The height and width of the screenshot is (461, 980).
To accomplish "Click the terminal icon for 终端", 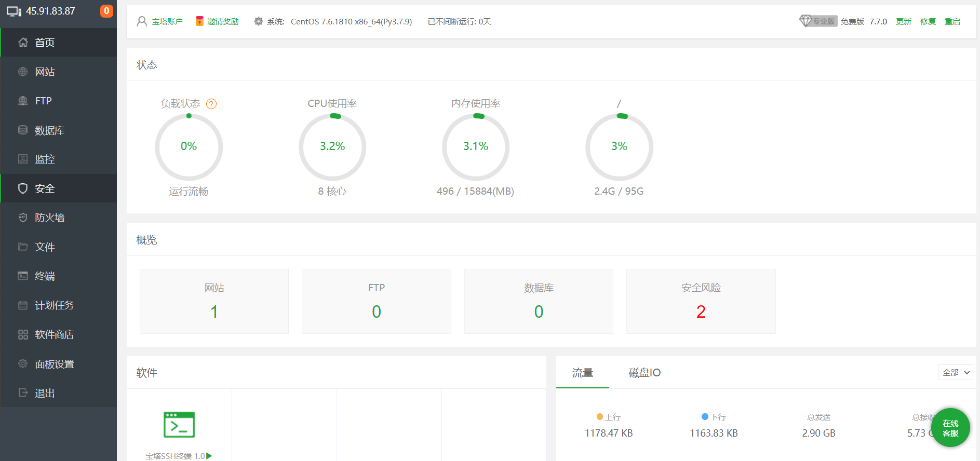I will point(23,276).
